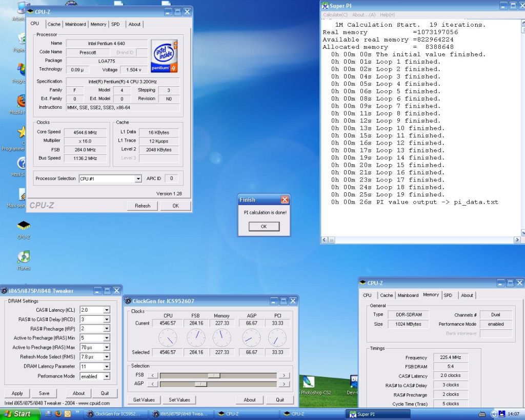525x420 pixels.
Task: Click Get Values in ClockGen
Action: [144, 399]
